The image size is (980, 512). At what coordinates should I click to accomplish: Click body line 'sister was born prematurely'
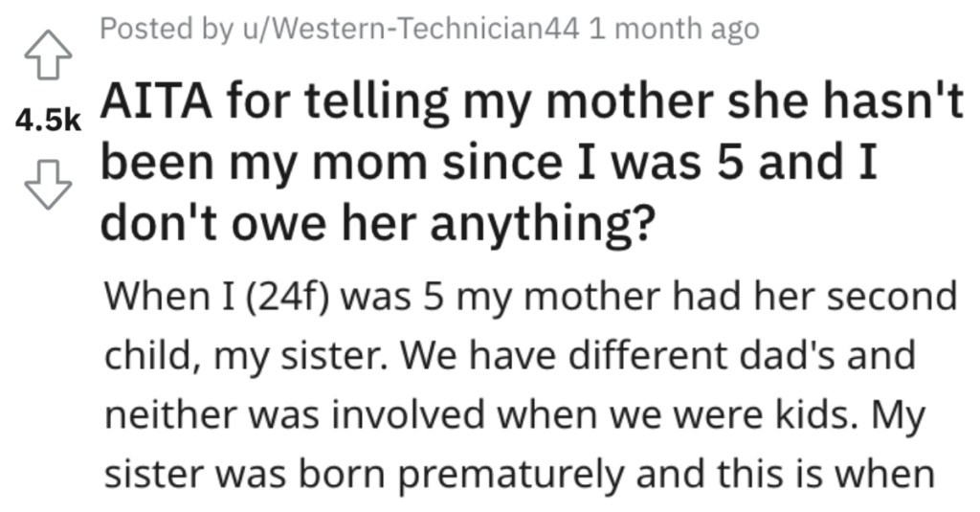tap(520, 475)
